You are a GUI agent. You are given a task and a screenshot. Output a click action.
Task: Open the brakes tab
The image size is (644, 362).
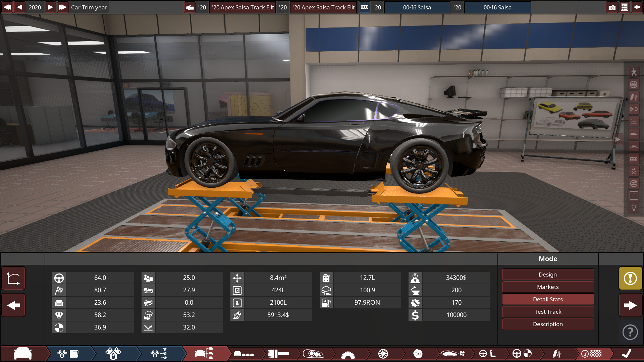point(418,354)
